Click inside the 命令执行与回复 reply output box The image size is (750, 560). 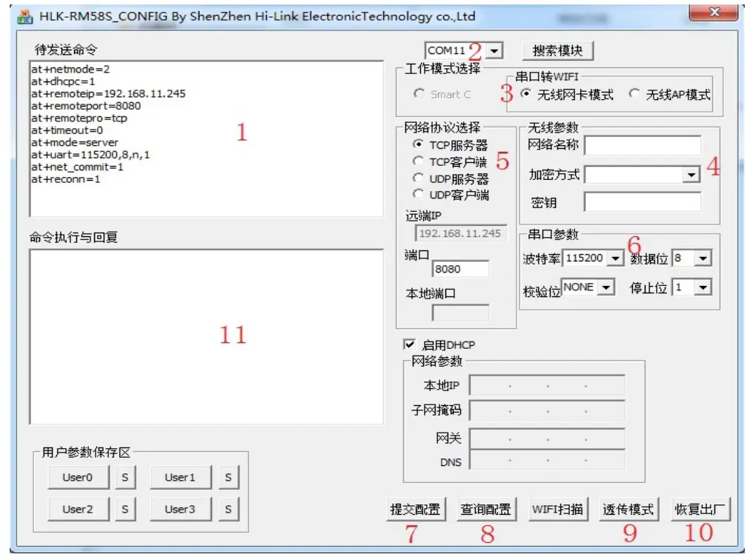[206, 337]
